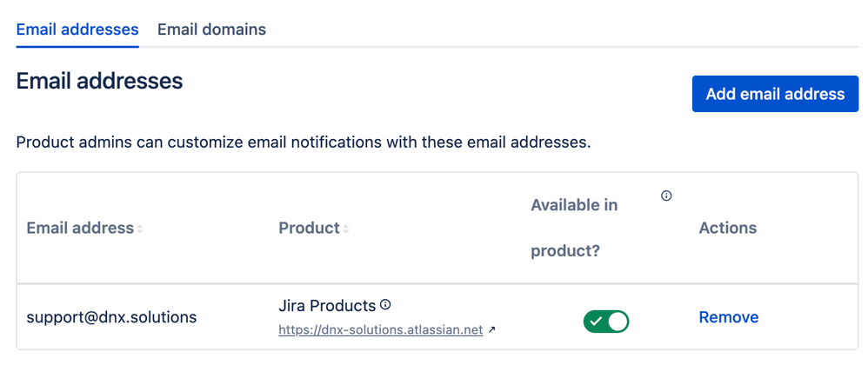The image size is (868, 365).
Task: Click info icon beside Available in product?
Action: 666,196
